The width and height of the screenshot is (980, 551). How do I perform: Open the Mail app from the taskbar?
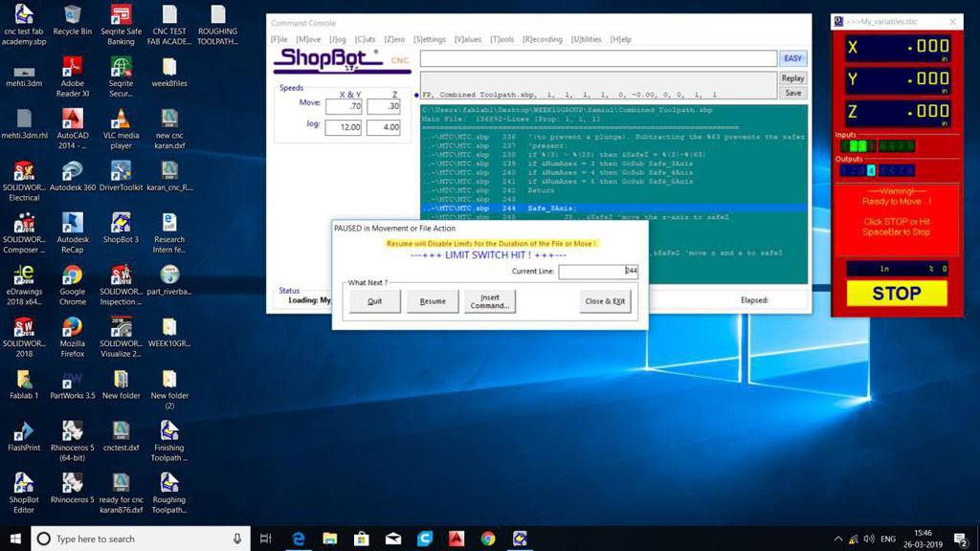point(393,539)
